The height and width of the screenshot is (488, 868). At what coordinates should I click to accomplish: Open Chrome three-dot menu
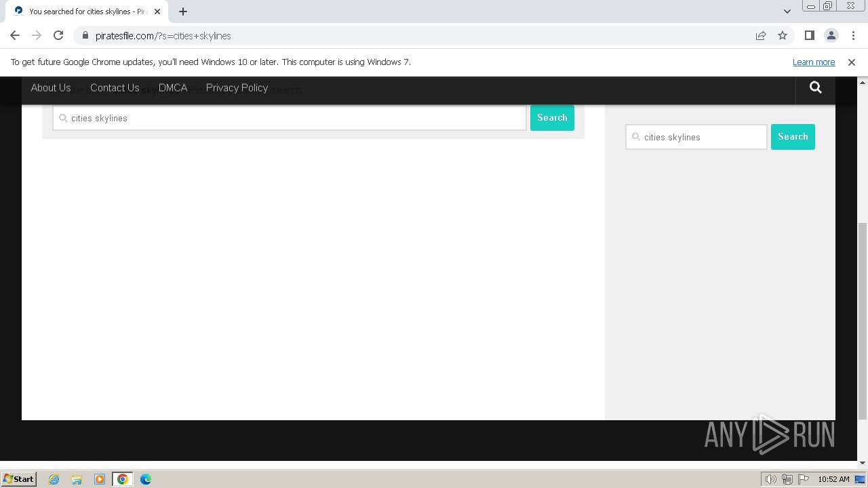853,36
